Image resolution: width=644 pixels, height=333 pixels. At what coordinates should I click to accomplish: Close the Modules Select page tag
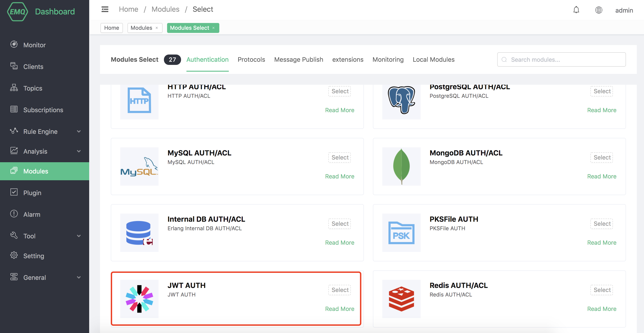point(213,28)
